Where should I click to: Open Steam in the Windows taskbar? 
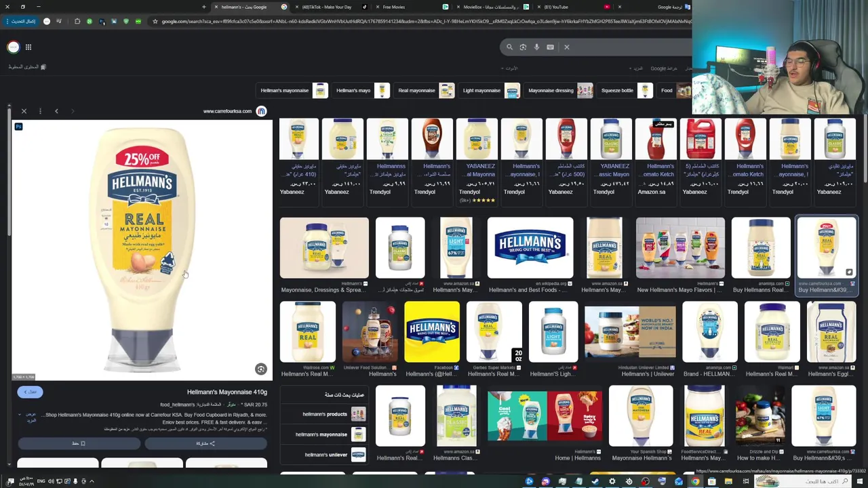pyautogui.click(x=595, y=481)
